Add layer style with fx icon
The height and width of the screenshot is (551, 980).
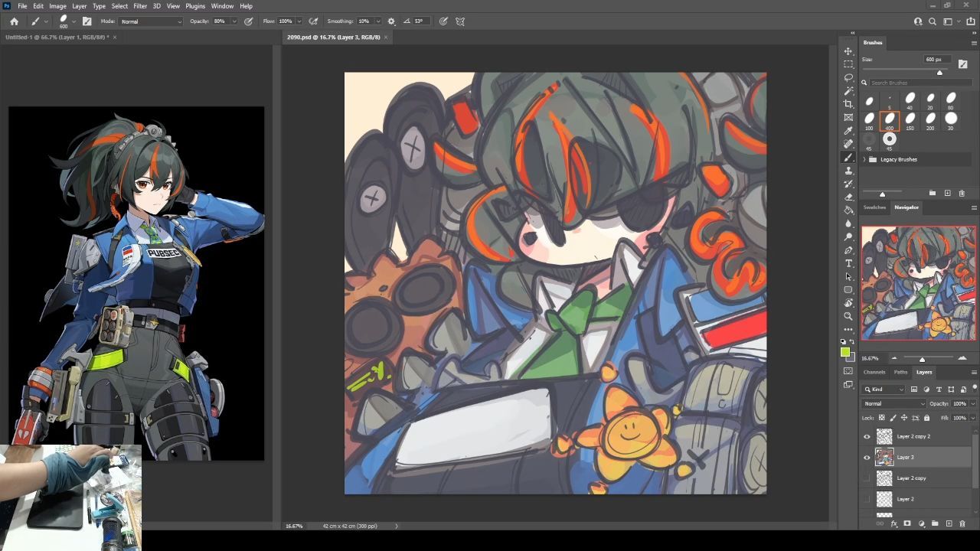[893, 524]
